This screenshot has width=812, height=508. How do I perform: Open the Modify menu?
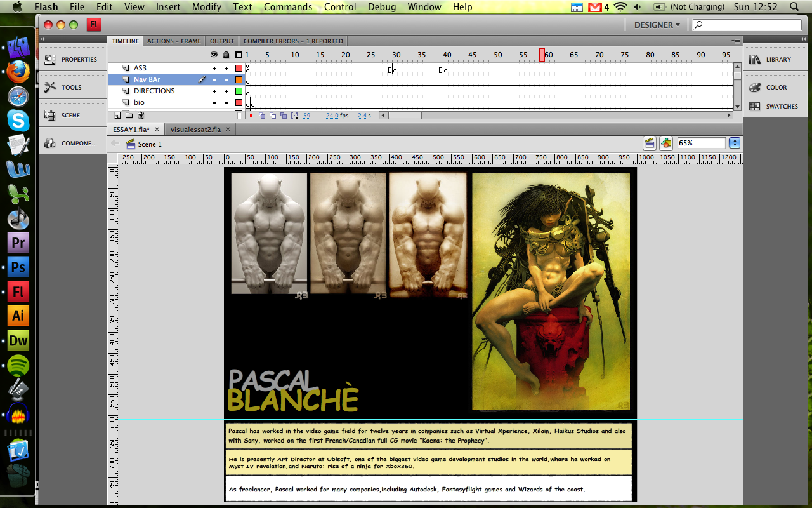207,7
